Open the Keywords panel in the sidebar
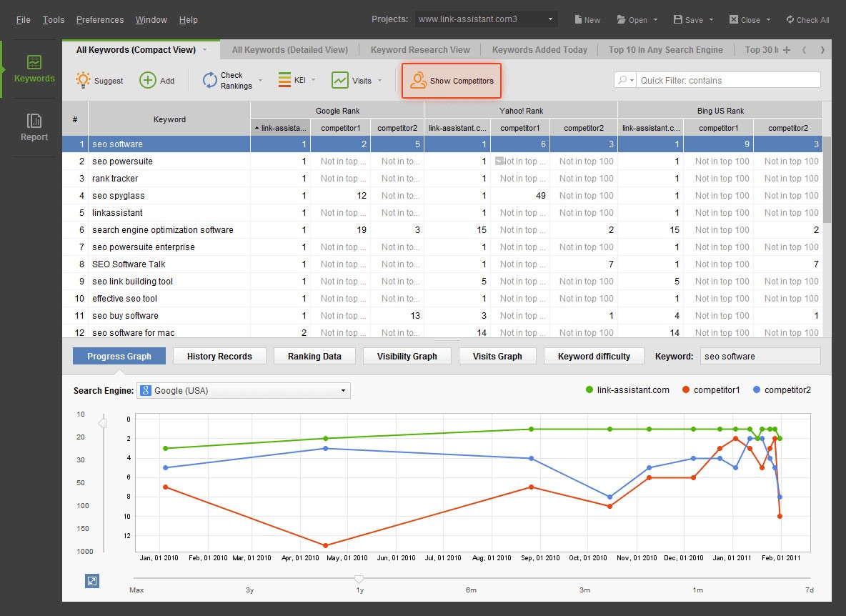 tap(34, 68)
